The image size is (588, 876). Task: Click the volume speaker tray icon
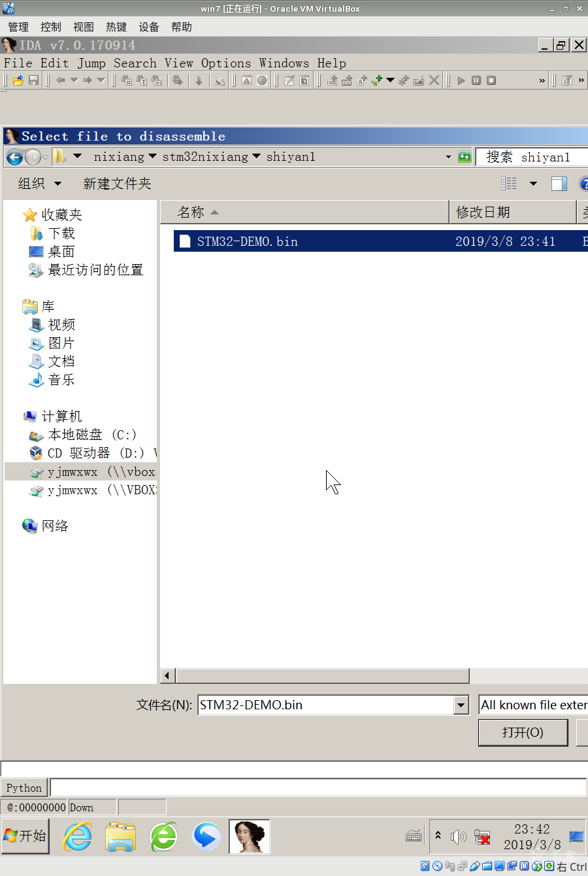459,836
